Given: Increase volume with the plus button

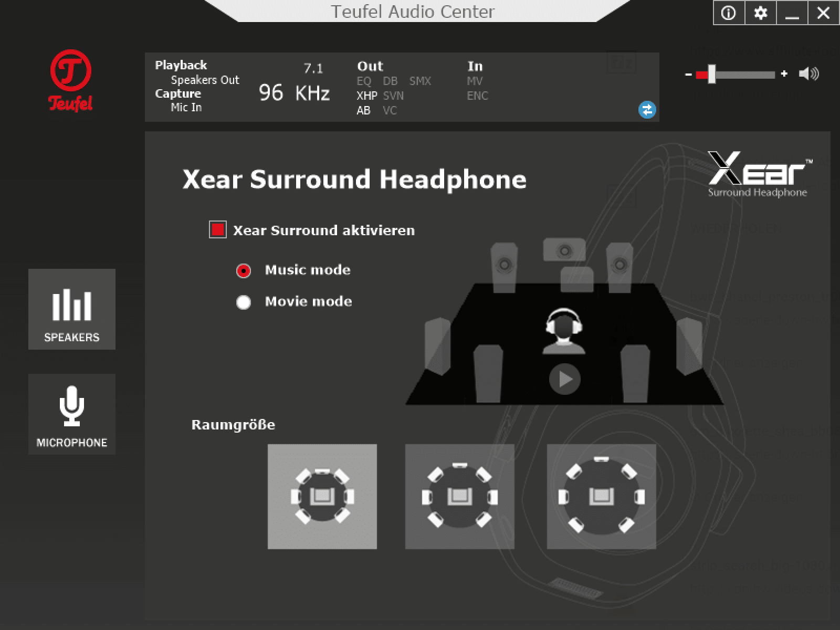Looking at the screenshot, I should (784, 74).
